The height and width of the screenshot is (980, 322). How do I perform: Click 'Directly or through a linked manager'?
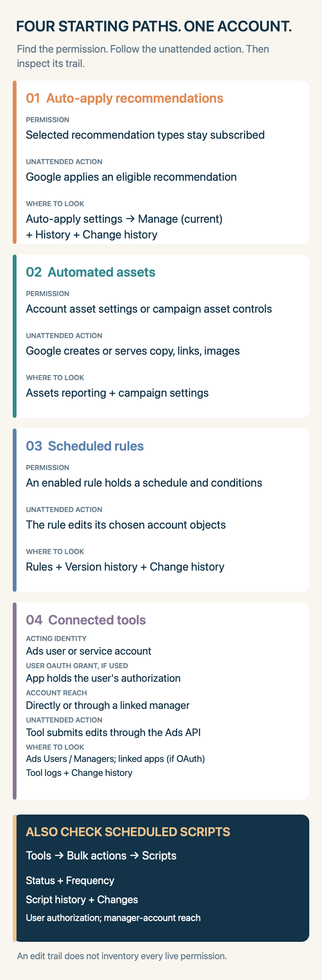[108, 706]
